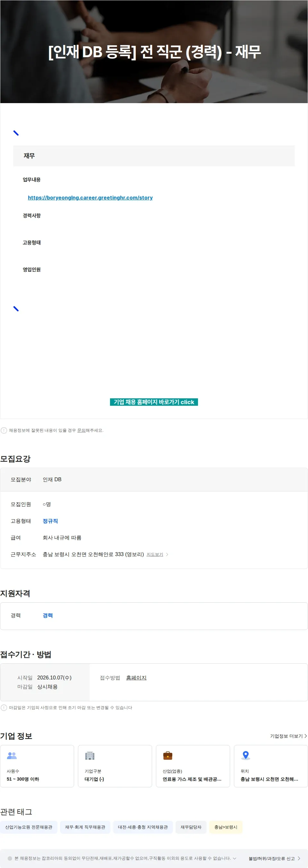Screen dimensions: 308x868
Task: Click the job posting title header image
Action: [x=154, y=51]
